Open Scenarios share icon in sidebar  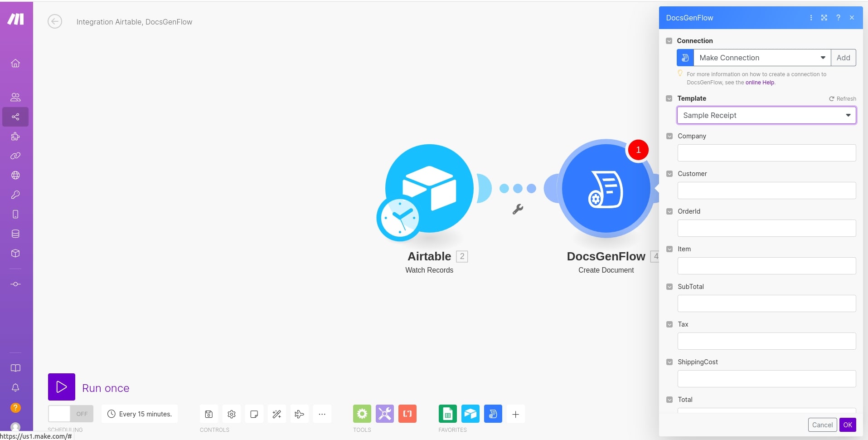[15, 117]
